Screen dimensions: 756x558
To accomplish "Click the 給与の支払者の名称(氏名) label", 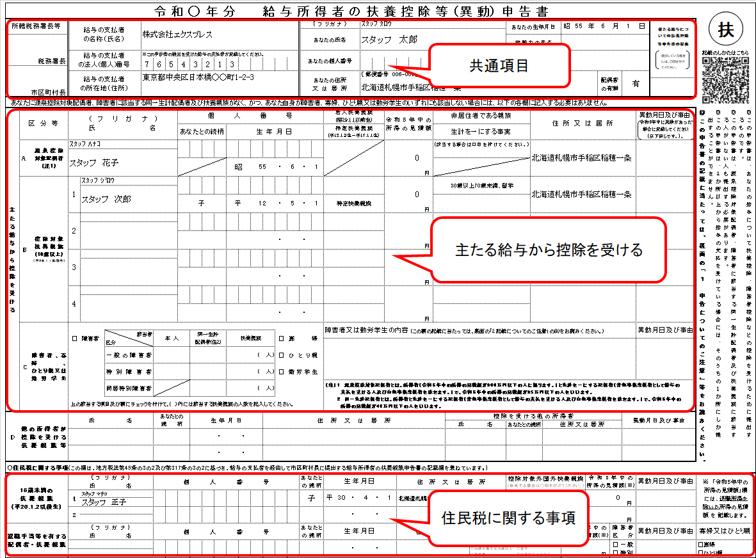I will pyautogui.click(x=104, y=34).
